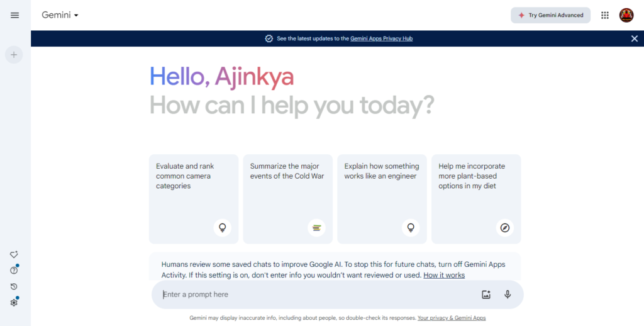
Task: Open the Help question mark icon
Action: pyautogui.click(x=14, y=271)
